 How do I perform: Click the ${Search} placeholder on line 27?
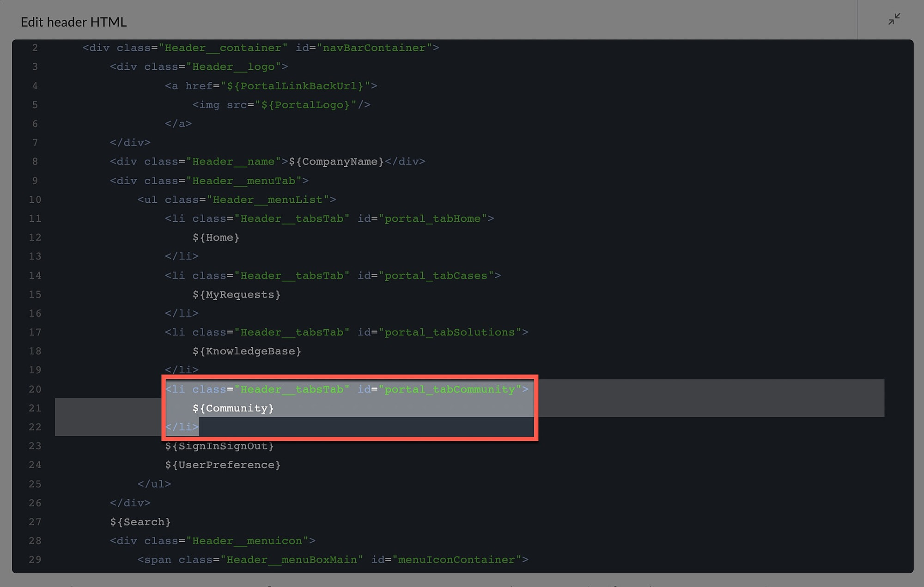pos(140,522)
